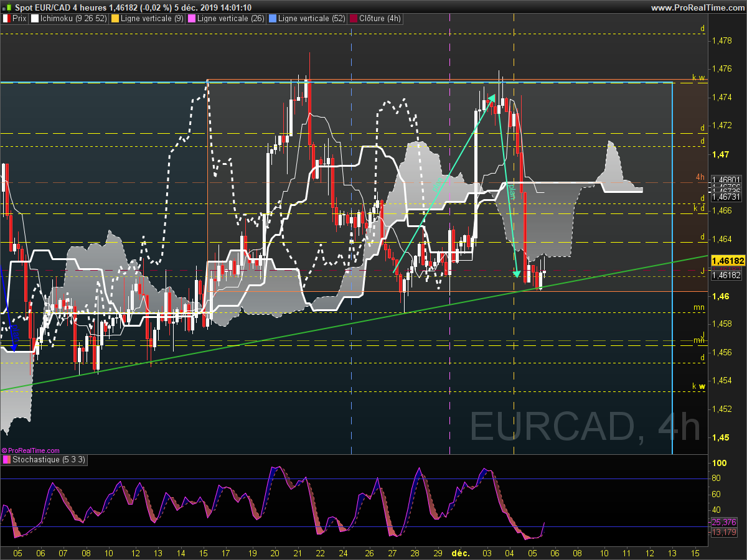Click the white 1,46182 price tag
Image resolution: width=747 pixels, height=560 pixels.
[726, 274]
